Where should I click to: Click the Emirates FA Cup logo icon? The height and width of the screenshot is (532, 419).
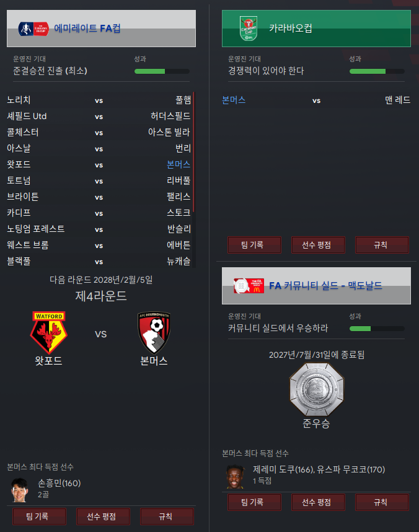click(33, 29)
